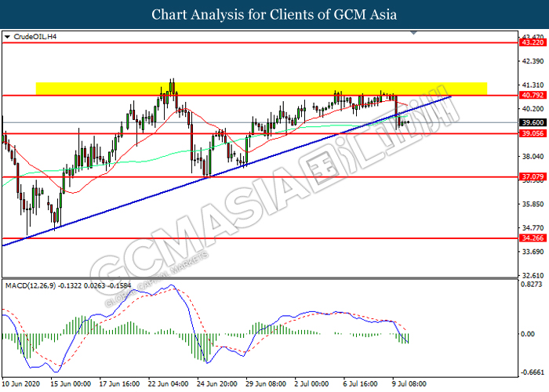Click the 9 Jul 08:00 time label
This screenshot has width=549, height=392.
(x=409, y=384)
